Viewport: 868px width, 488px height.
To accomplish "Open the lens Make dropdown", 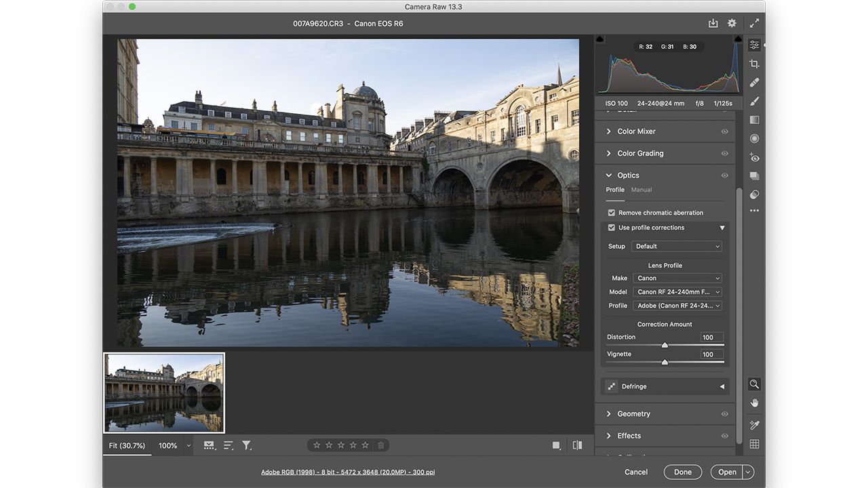I will [677, 278].
